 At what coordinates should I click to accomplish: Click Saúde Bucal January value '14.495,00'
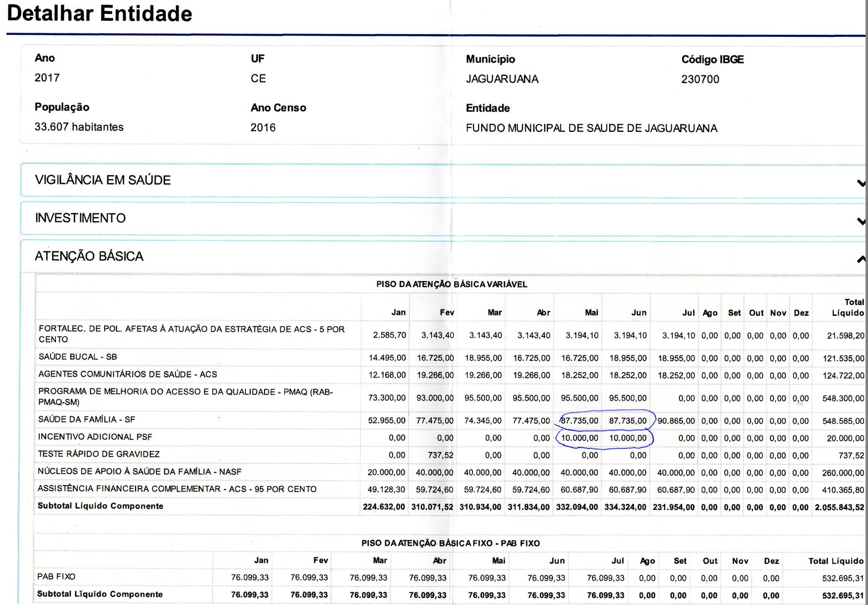pyautogui.click(x=387, y=358)
